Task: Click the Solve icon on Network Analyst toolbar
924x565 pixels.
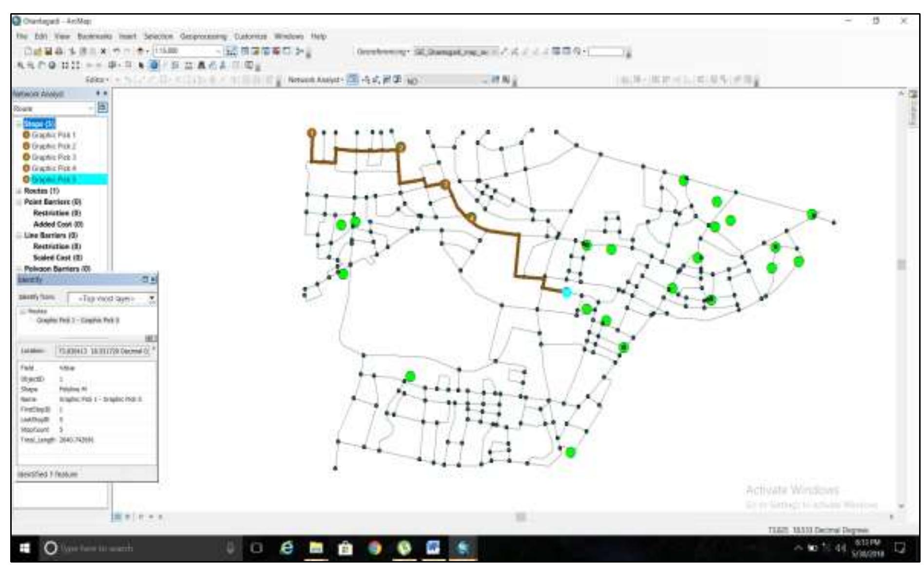Action: pos(387,79)
